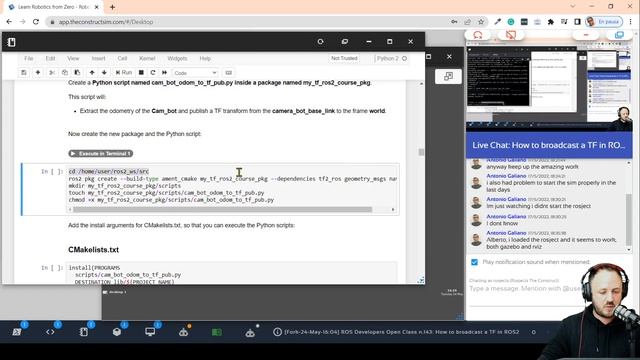Viewport: 640px width, 360px height.
Task: Click the red minus button above video
Action: 586,35
